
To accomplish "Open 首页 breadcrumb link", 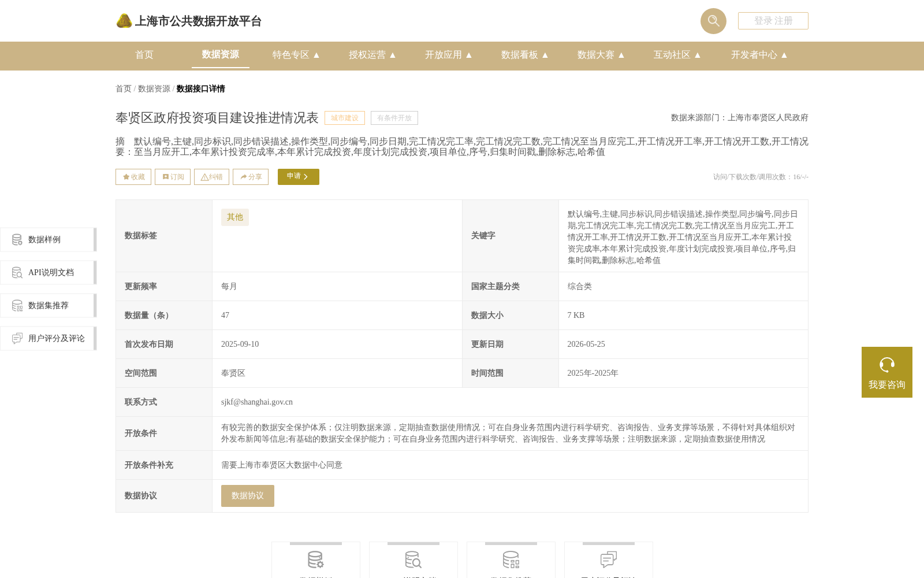I will [x=124, y=88].
